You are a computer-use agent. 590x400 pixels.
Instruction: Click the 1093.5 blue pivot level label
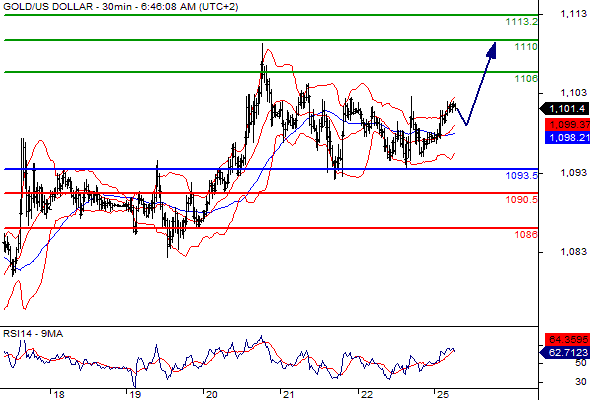522,175
